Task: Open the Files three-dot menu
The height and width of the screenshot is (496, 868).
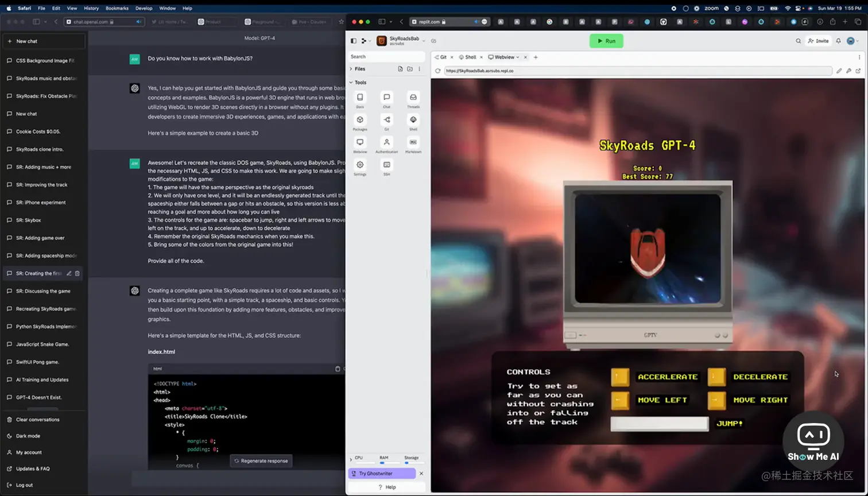Action: (419, 69)
